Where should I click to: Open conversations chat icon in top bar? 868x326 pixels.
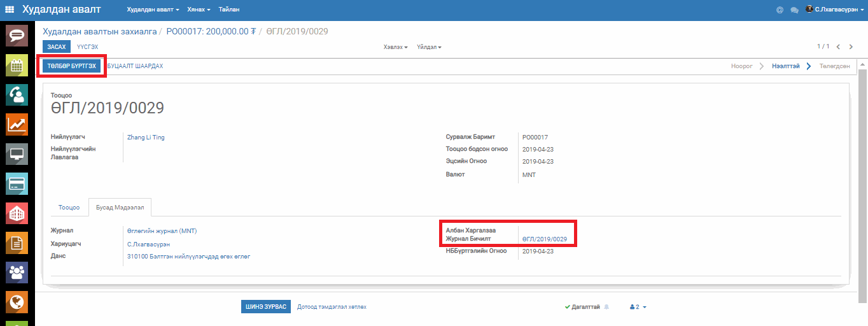tap(794, 10)
